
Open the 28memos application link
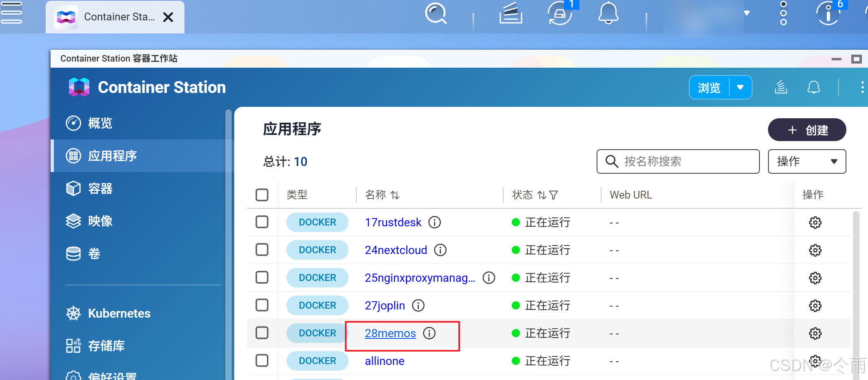(x=390, y=333)
